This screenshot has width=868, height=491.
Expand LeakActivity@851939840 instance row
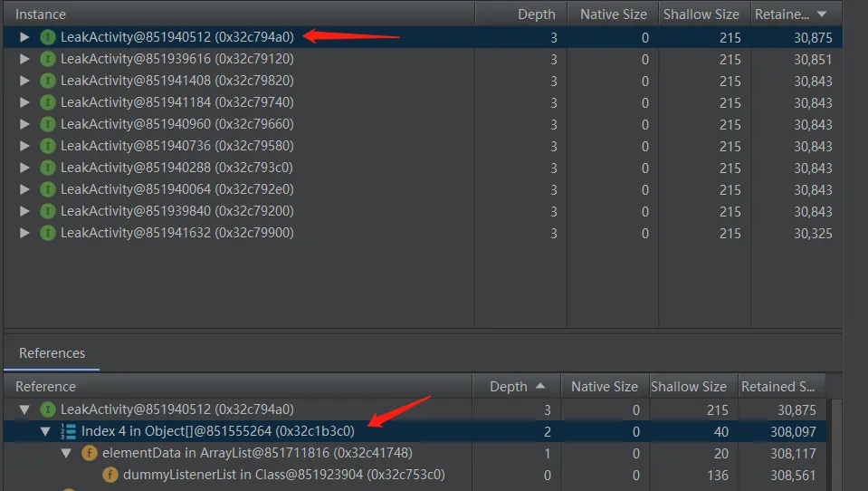point(24,211)
